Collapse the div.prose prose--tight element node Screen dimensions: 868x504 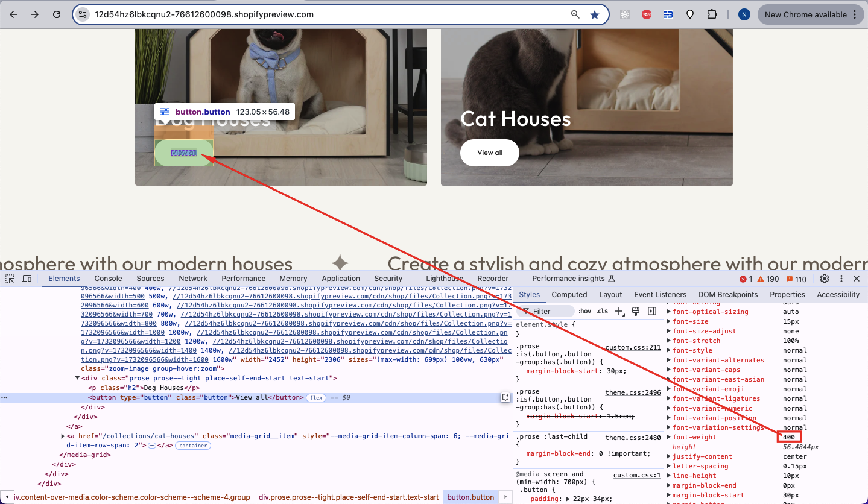77,378
